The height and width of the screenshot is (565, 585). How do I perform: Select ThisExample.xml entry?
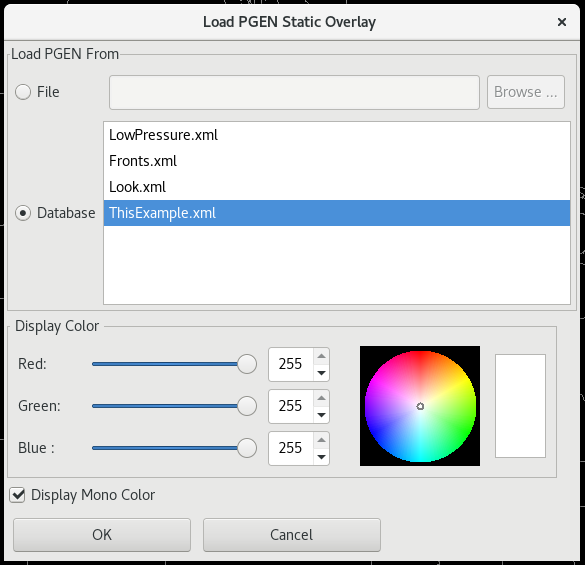[337, 213]
